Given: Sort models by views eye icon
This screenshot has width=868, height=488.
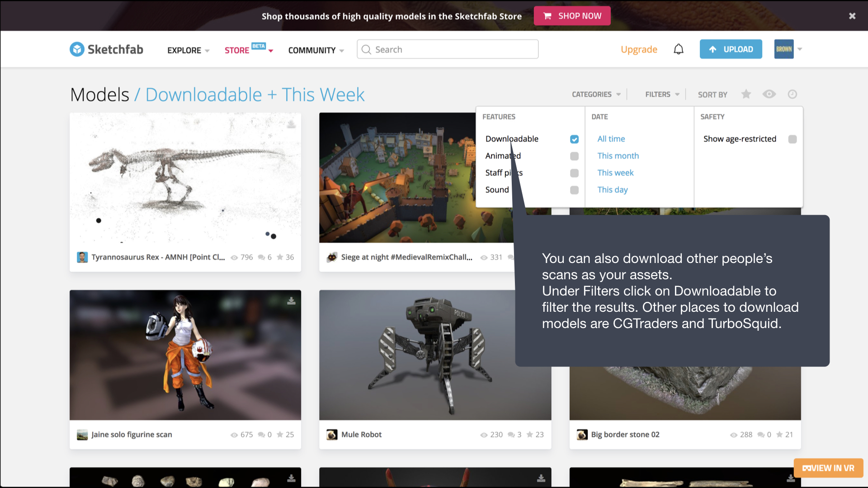Looking at the screenshot, I should pyautogui.click(x=769, y=94).
